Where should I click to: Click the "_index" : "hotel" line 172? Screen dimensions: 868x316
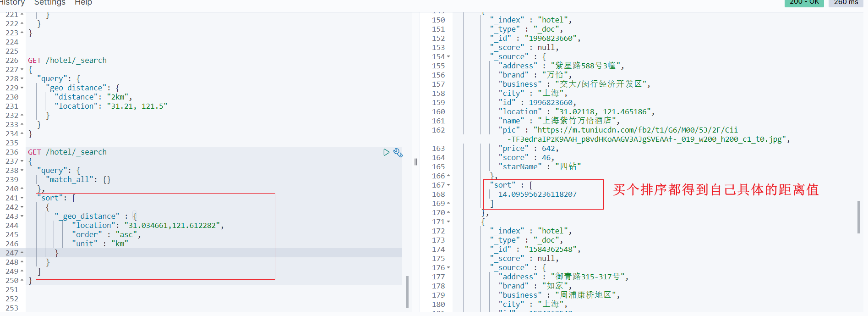(x=530, y=231)
